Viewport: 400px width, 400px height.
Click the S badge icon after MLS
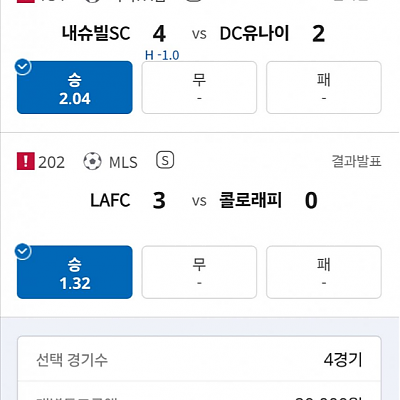(165, 160)
